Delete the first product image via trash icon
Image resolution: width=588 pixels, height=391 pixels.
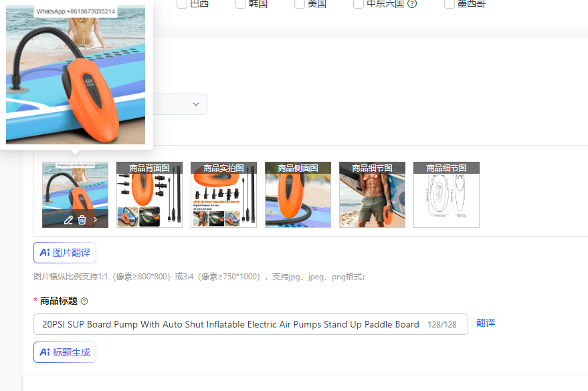(82, 220)
